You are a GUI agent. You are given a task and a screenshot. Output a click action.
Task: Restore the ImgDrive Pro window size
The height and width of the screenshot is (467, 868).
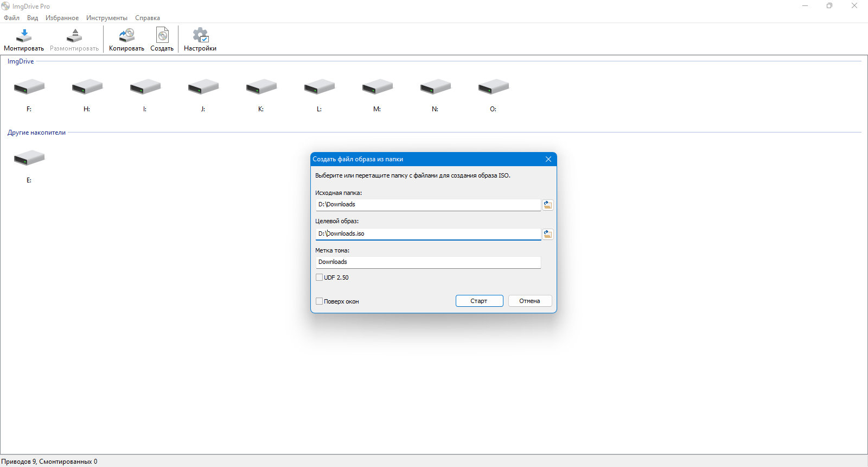pos(829,6)
